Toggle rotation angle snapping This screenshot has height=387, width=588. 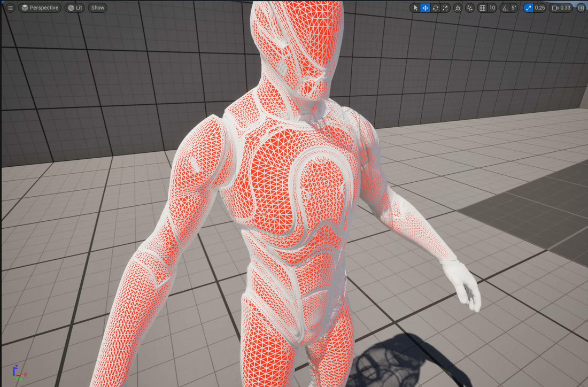point(505,7)
